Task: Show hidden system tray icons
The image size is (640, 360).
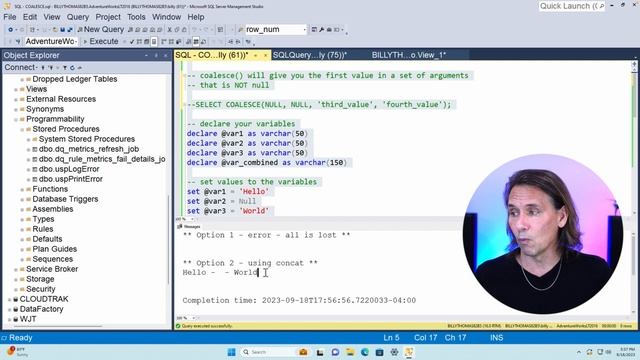Action: pyautogui.click(x=579, y=352)
